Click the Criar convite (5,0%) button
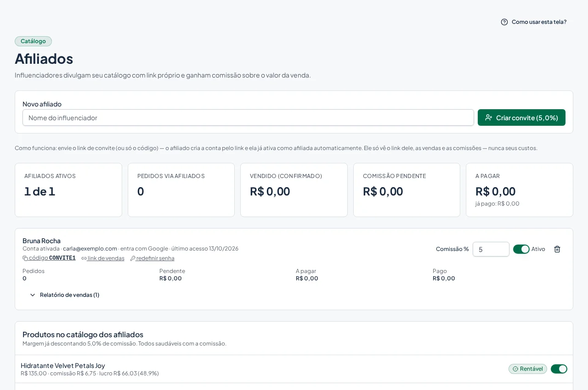 521,117
